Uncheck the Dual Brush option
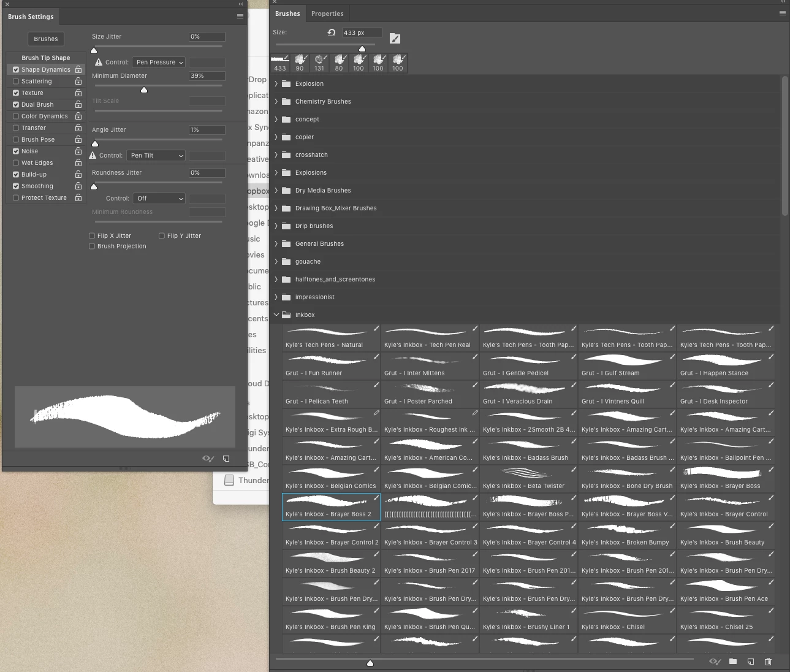Screen dimensions: 790x672 [16, 104]
